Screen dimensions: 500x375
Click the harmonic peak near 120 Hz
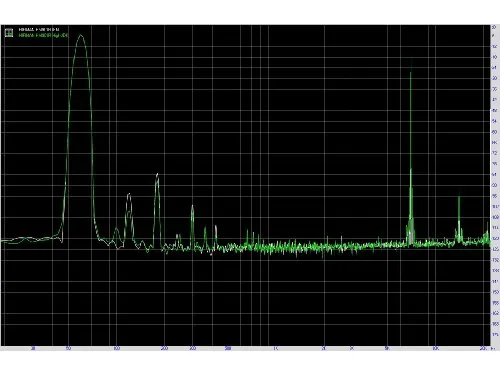129,194
